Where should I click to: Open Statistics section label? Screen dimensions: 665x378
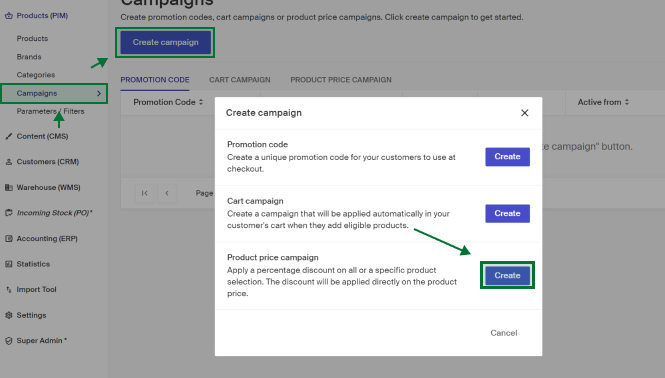[33, 264]
